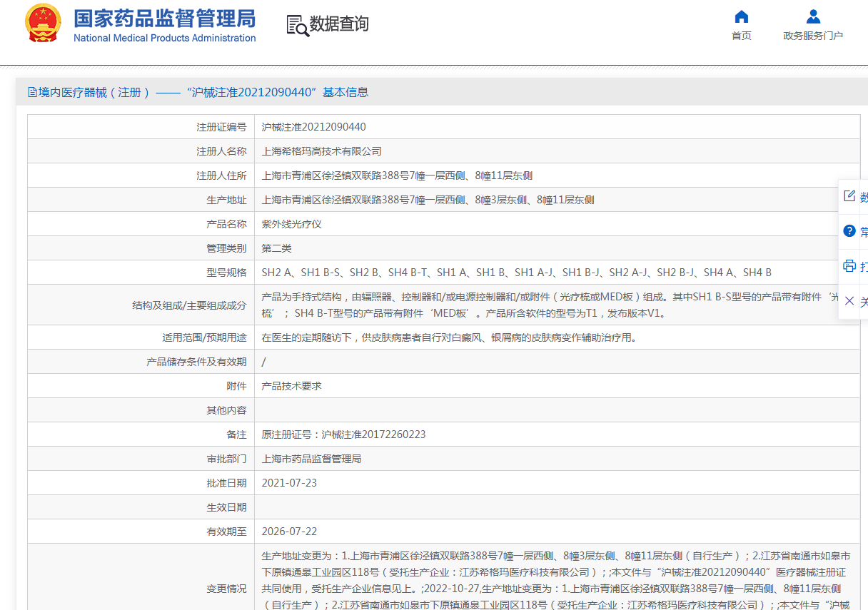Open 产品技术要求 attachment text

[x=292, y=386]
